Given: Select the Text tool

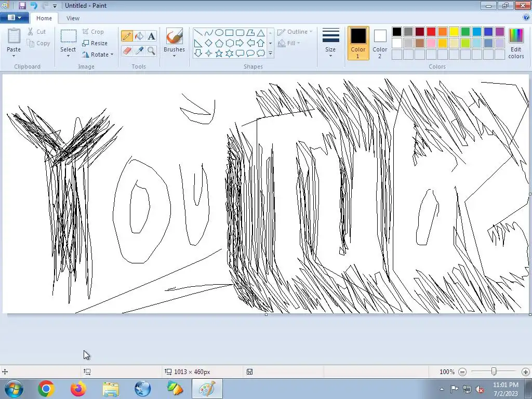Looking at the screenshot, I should pyautogui.click(x=151, y=36).
